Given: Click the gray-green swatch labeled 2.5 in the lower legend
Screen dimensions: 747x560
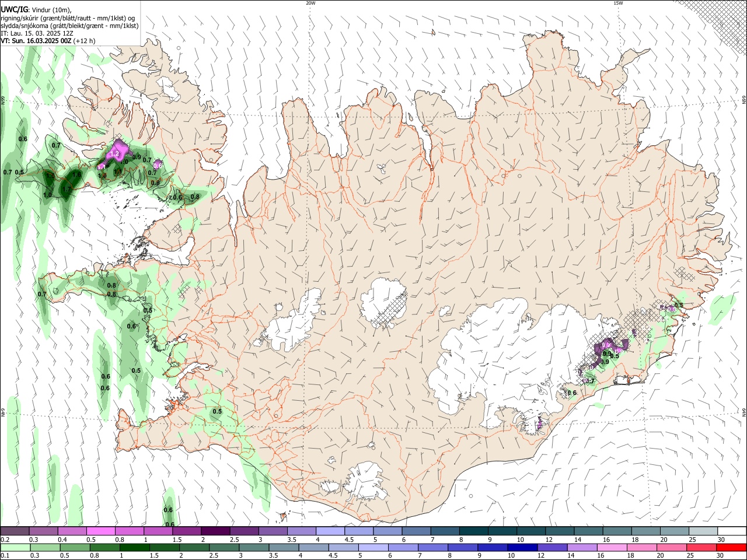Looking at the screenshot, I should pos(224,547).
